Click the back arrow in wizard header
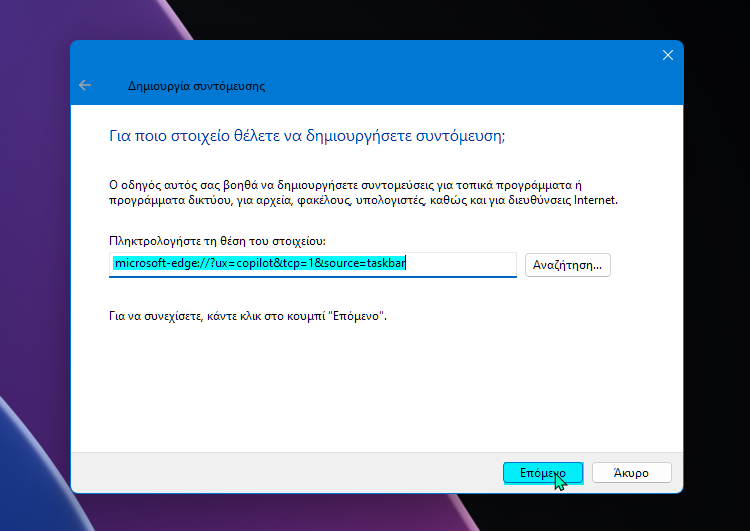Viewport: 750px width, 531px height. pyautogui.click(x=85, y=86)
